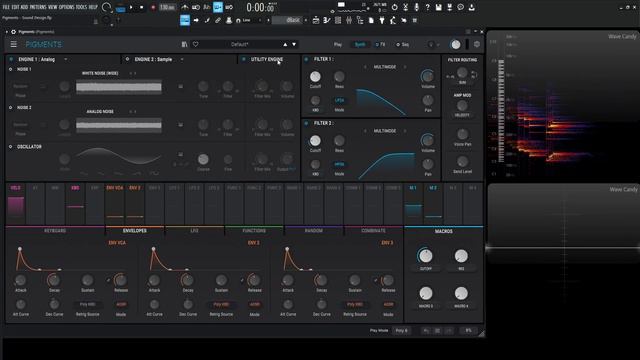Screen dimensions: 640x360
Task: Toggle Engine 1 Analog power button
Action: [x=11, y=59]
